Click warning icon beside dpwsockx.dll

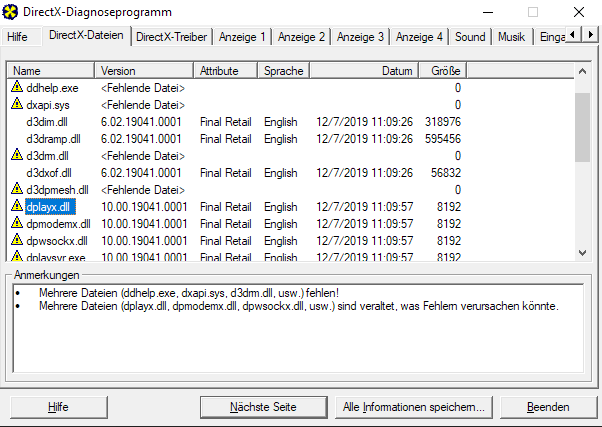point(17,240)
